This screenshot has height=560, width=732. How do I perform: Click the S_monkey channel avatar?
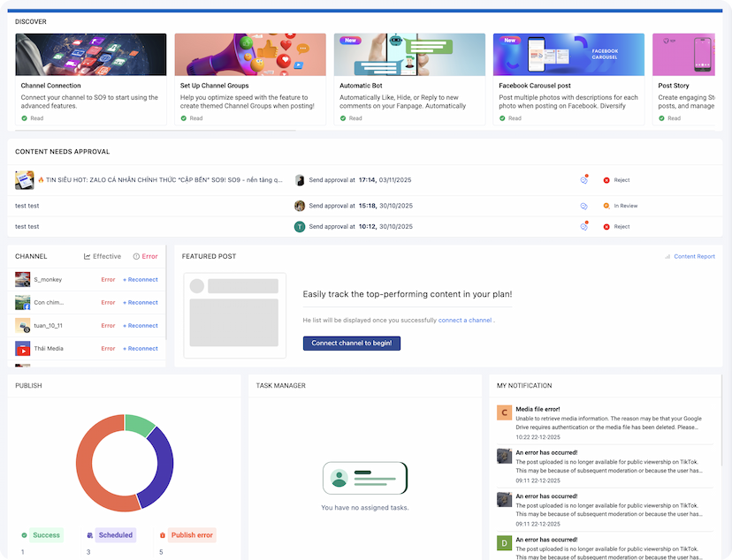pos(22,279)
